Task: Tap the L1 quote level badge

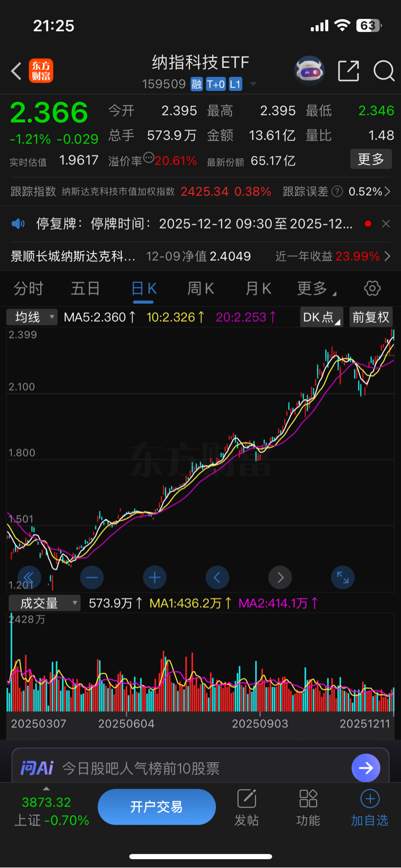Action: click(x=235, y=84)
